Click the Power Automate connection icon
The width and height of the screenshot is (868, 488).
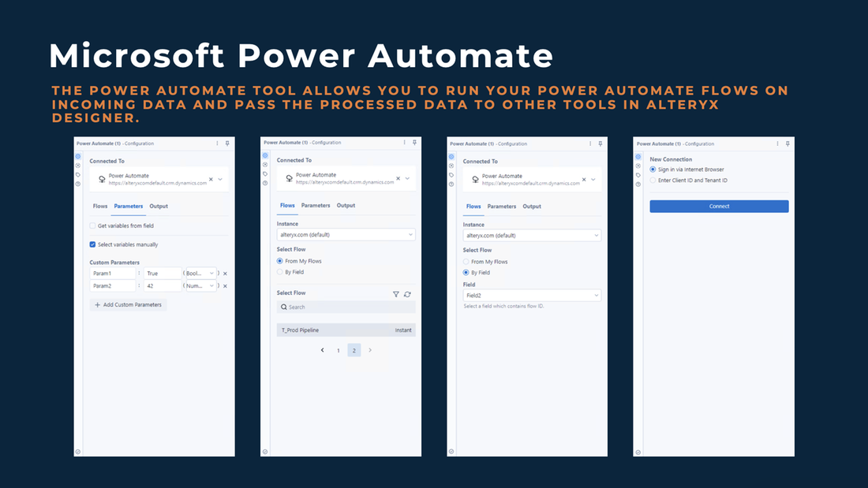tap(103, 179)
